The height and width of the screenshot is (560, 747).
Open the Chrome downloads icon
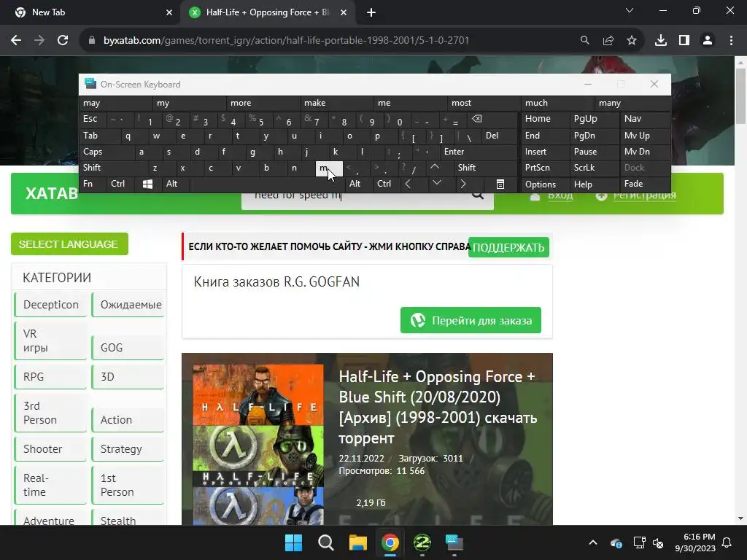tap(661, 41)
